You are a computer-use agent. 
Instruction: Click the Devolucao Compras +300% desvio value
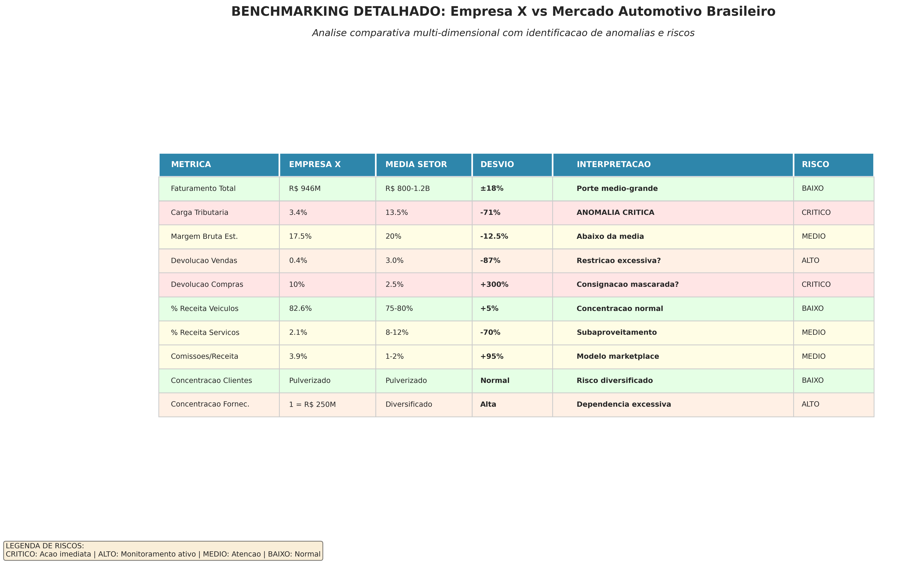pos(493,284)
